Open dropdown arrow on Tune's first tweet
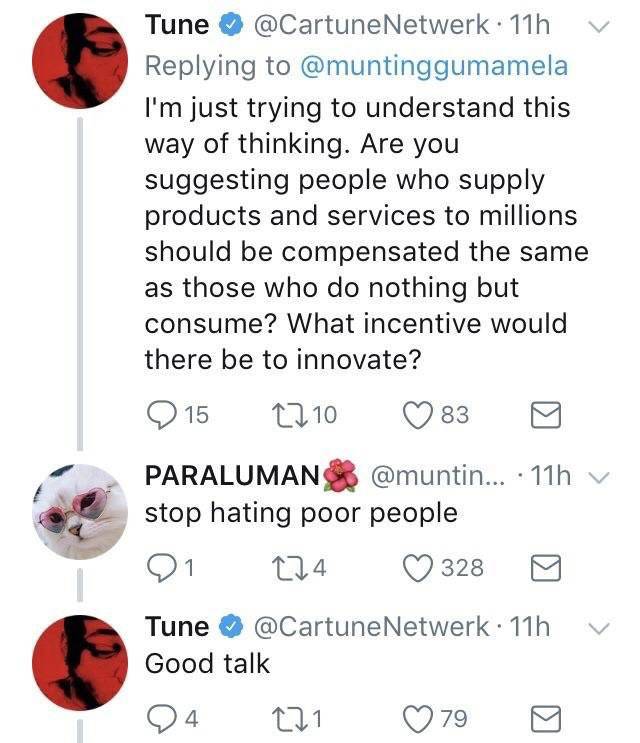 (595, 27)
